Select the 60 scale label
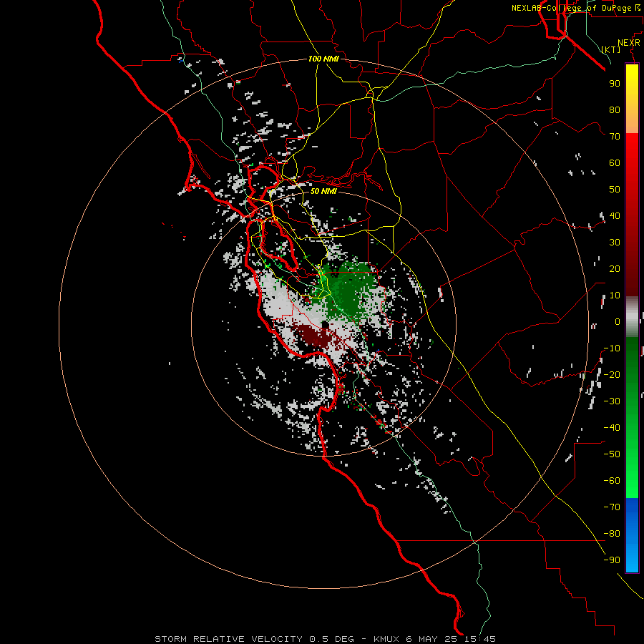644x644 pixels. pos(615,162)
